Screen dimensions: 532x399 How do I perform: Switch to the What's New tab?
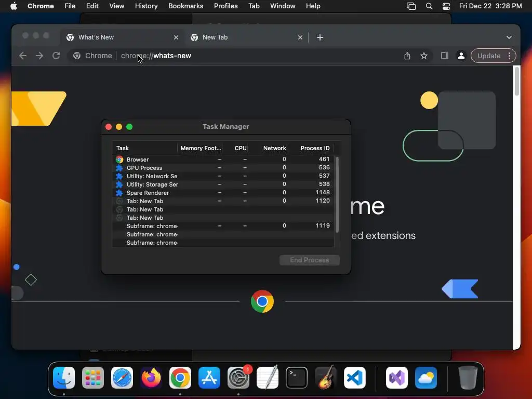[123, 37]
